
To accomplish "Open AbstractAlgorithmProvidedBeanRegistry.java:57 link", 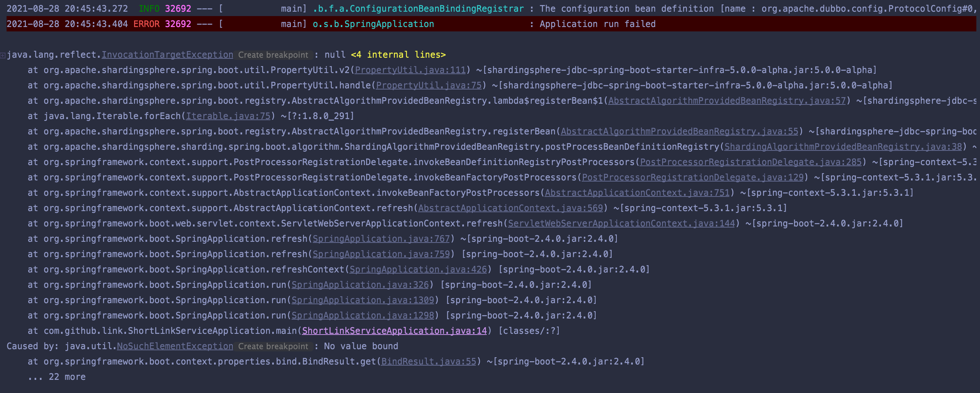I will point(727,101).
